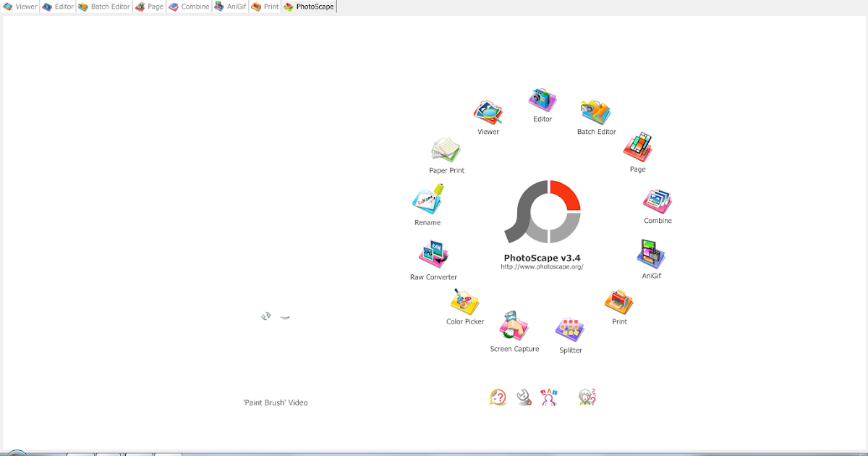Switch to the Batch Editor tab
This screenshot has height=456, width=868.
point(104,7)
